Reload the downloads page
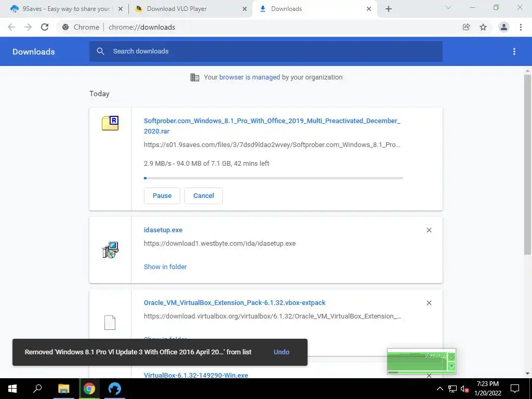This screenshot has height=399, width=532. point(45,27)
